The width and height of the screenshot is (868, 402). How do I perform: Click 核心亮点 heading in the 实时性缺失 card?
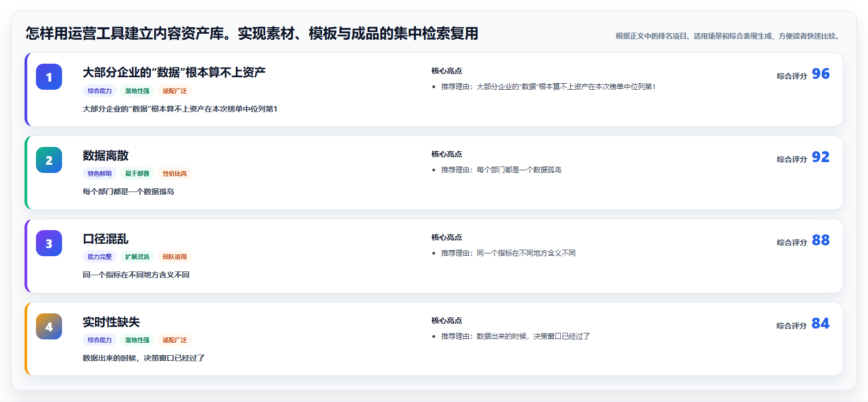coord(447,320)
